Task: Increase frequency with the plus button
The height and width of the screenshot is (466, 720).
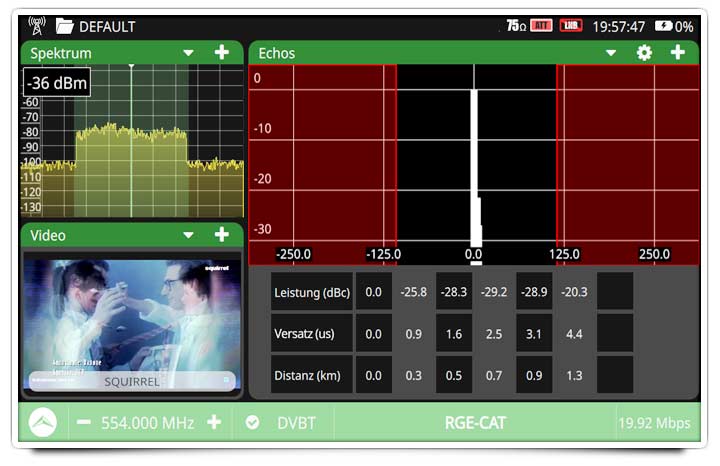Action: (x=214, y=422)
